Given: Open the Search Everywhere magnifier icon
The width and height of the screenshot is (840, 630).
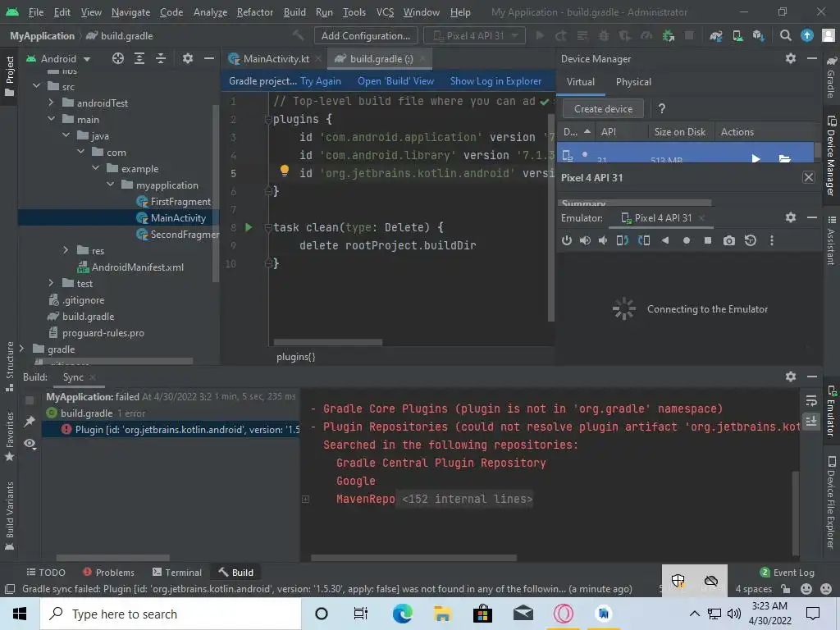Looking at the screenshot, I should (785, 36).
